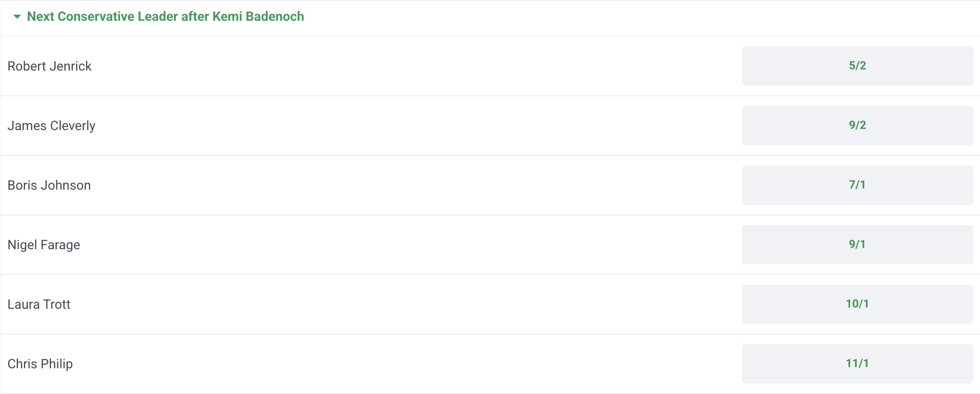Click the Robert Jenrick candidate name
Screen dimensions: 980x394
click(49, 66)
